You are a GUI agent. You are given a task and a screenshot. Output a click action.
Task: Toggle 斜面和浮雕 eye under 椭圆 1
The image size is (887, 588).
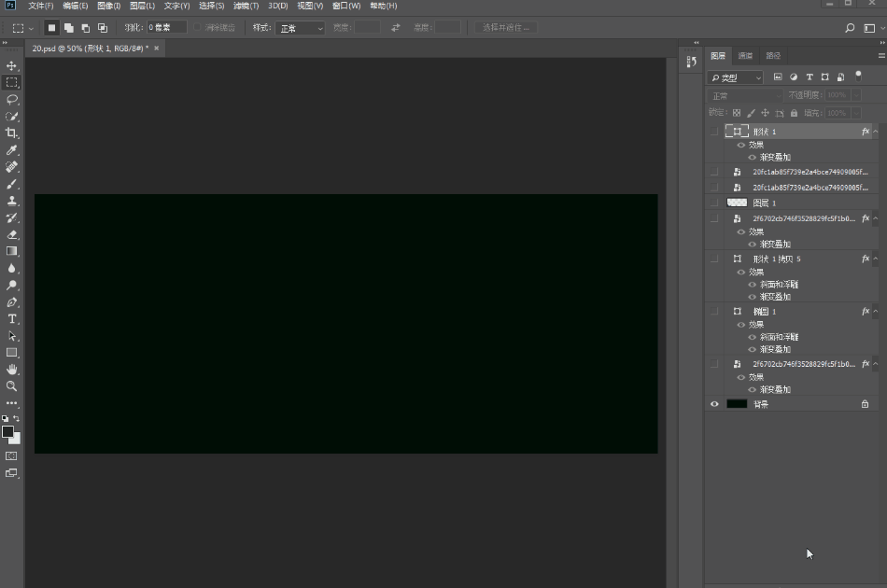click(753, 337)
